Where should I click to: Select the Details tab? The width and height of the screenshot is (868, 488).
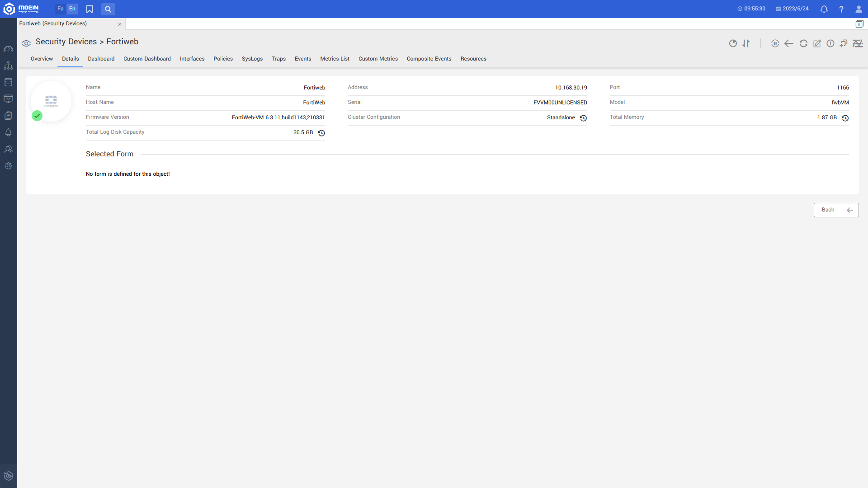(x=71, y=59)
